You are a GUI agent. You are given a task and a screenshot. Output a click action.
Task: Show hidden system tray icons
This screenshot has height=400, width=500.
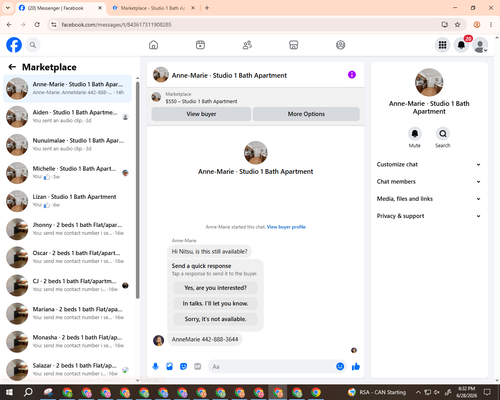click(418, 392)
